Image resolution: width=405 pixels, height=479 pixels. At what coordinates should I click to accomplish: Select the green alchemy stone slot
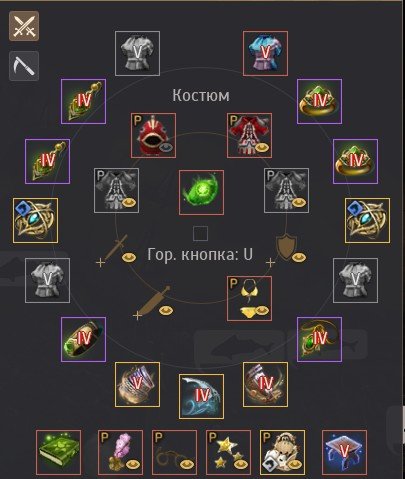click(x=201, y=192)
